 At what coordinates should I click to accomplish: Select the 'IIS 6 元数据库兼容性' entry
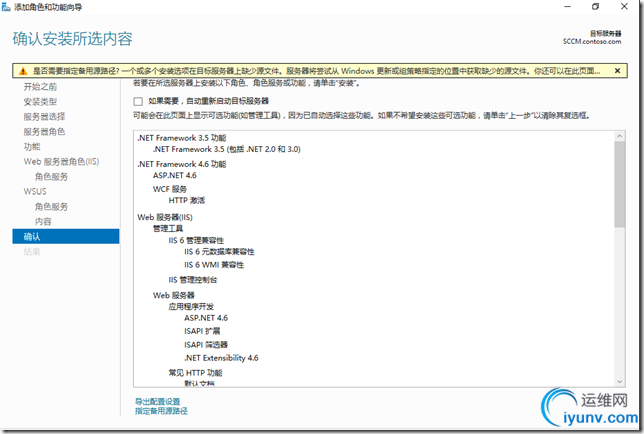point(219,252)
